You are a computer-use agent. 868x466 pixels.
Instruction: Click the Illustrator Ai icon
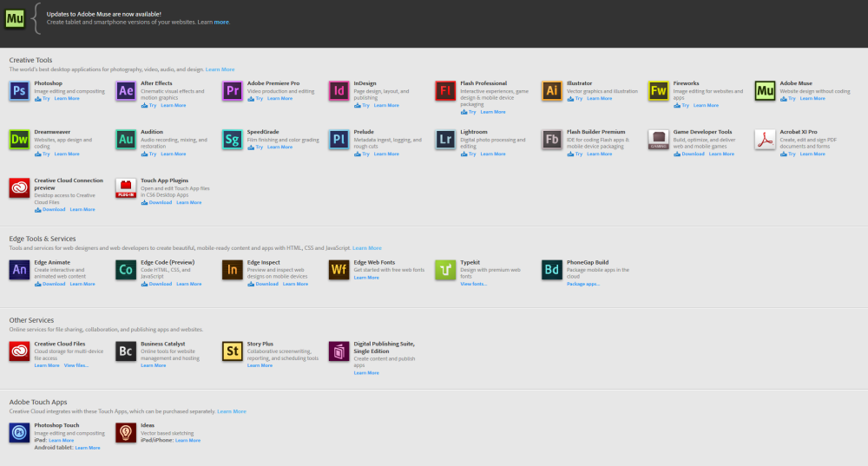(552, 91)
